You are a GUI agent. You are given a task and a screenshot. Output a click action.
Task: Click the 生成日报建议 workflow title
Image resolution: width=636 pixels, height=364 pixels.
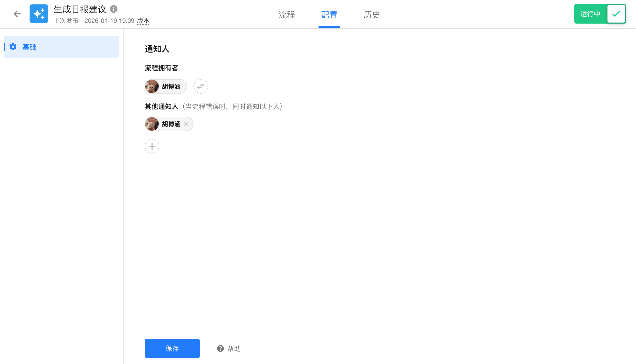(80, 9)
